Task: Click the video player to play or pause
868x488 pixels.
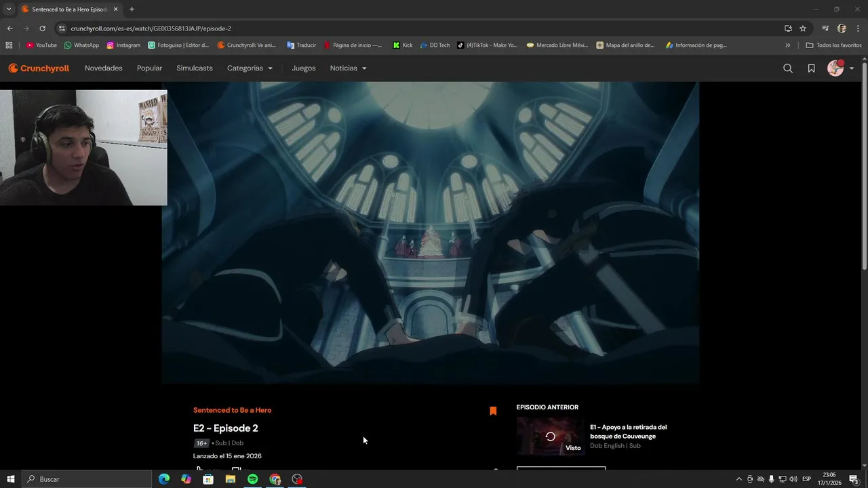Action: (431, 233)
